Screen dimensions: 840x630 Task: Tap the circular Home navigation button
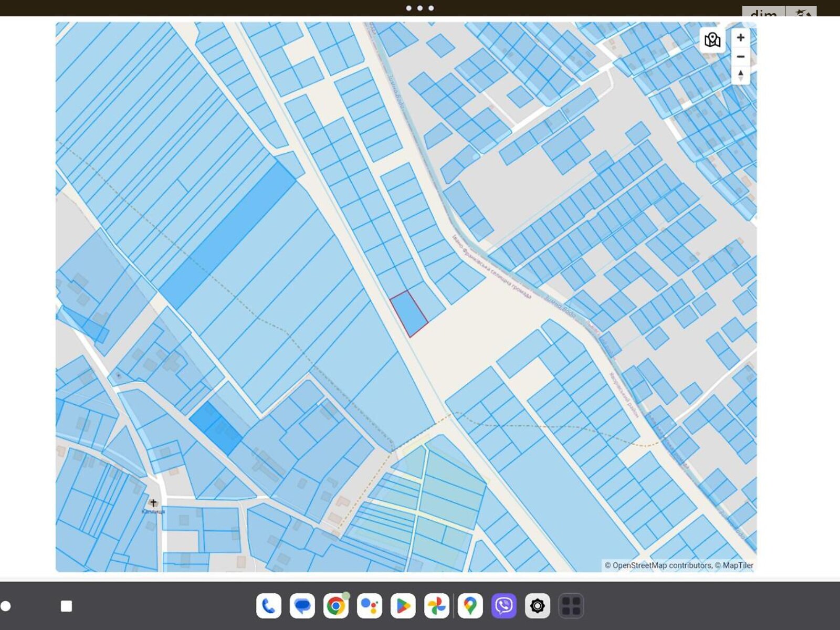(6, 606)
